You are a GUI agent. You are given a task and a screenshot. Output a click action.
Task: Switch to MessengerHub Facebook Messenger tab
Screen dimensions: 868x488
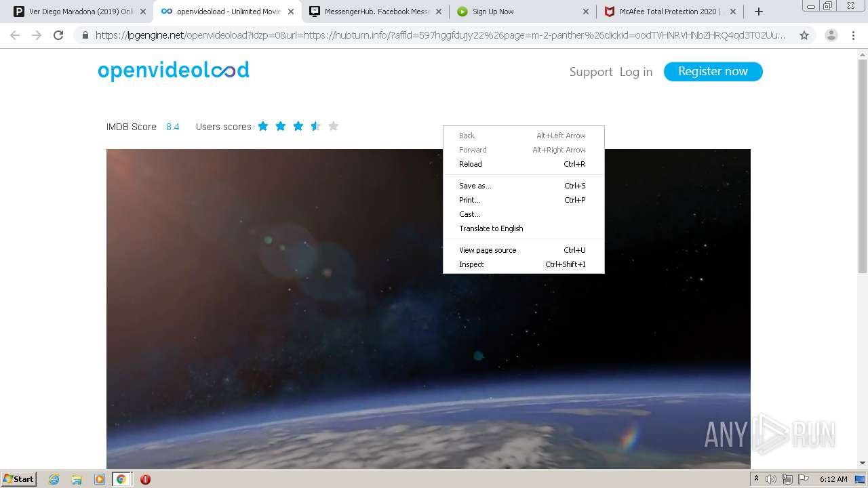pos(375,12)
